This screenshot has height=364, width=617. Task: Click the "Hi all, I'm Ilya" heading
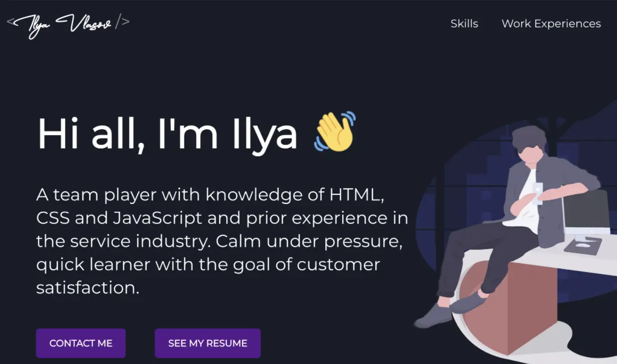[167, 134]
